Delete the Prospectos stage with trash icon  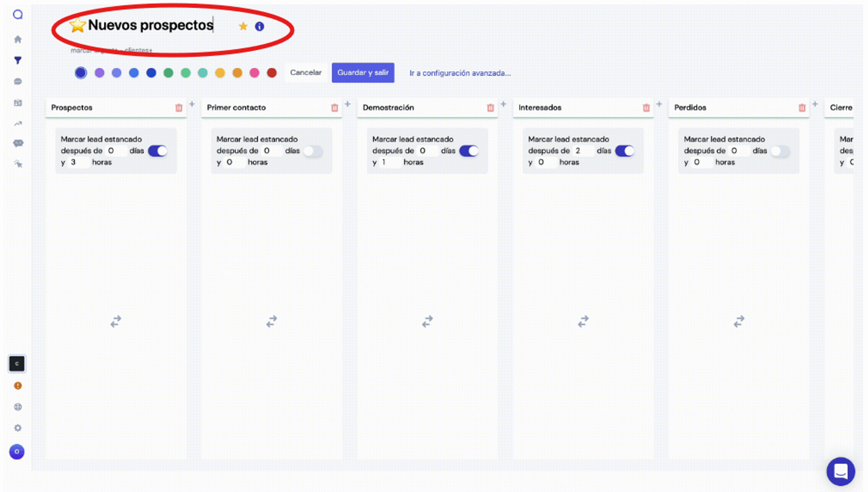(179, 108)
